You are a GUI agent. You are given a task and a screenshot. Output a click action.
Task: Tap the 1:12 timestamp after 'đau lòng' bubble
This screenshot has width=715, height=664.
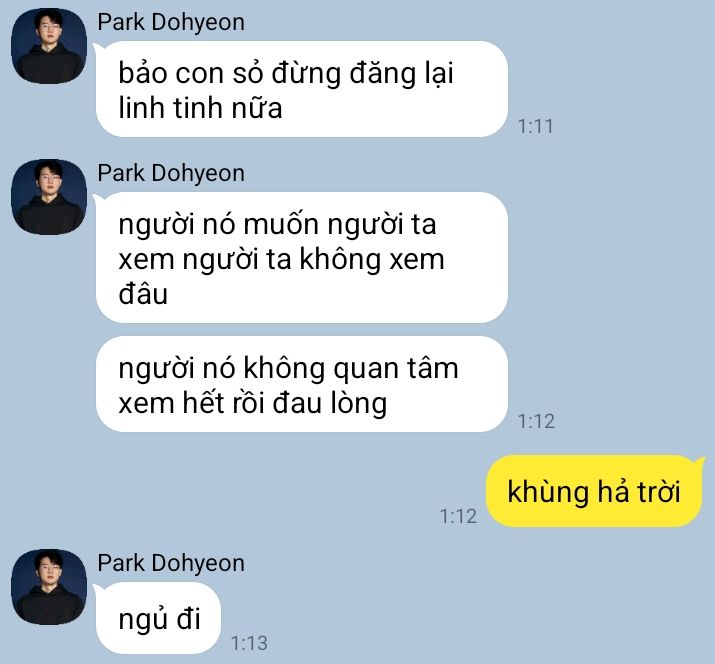click(536, 421)
